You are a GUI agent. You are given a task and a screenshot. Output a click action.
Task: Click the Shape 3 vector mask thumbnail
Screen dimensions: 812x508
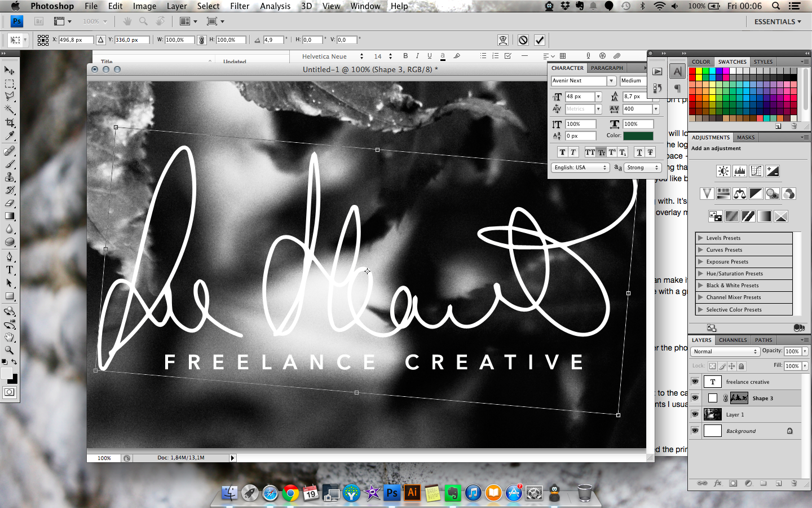point(739,398)
